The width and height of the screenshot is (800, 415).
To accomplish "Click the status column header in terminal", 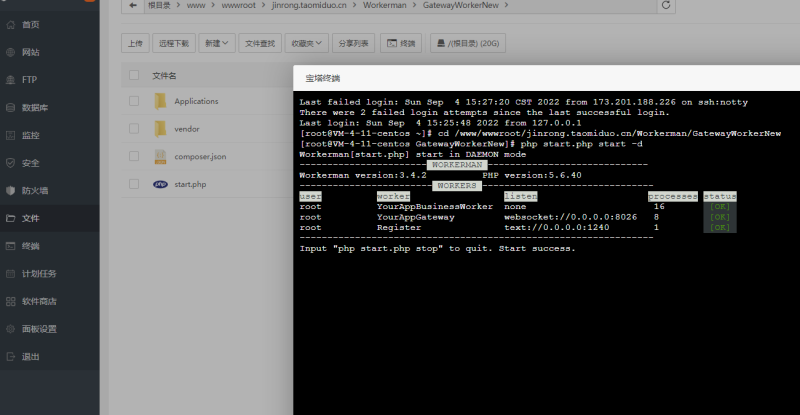I will [720, 196].
